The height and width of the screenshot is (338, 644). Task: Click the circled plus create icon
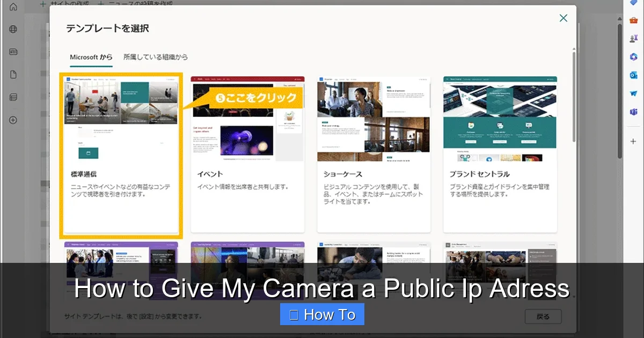tap(13, 120)
